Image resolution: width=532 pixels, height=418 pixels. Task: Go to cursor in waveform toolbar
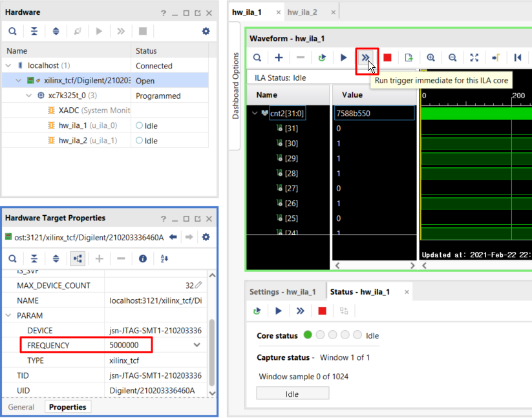click(x=496, y=57)
